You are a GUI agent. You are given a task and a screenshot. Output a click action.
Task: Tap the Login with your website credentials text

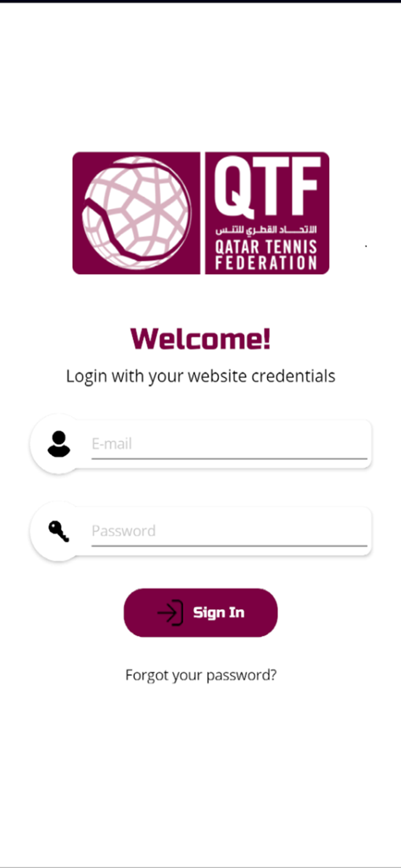pos(200,376)
